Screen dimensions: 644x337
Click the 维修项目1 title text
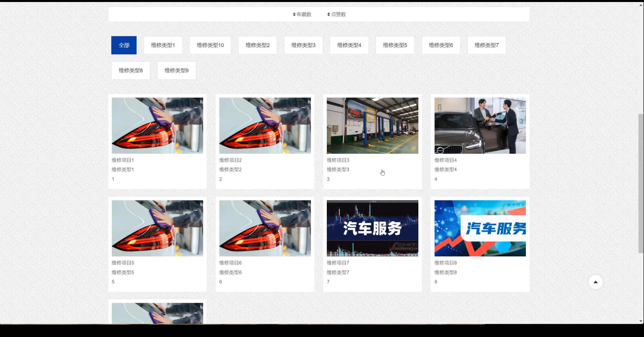point(123,160)
